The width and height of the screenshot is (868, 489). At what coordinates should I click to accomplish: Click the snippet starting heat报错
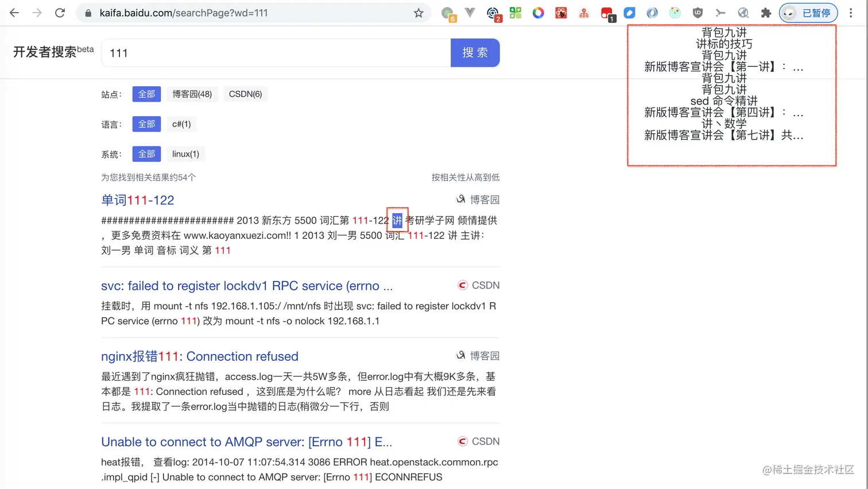click(x=299, y=469)
